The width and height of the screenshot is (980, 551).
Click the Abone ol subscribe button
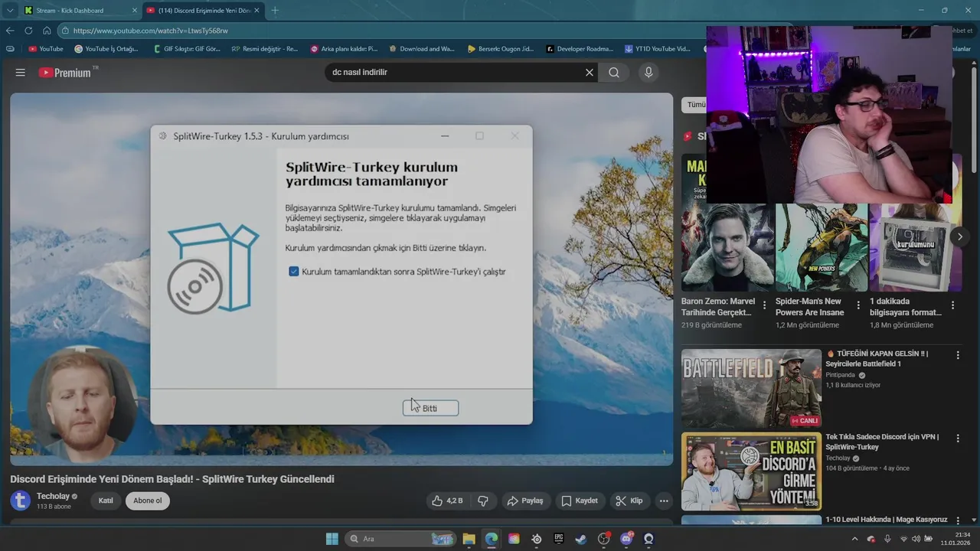148,500
